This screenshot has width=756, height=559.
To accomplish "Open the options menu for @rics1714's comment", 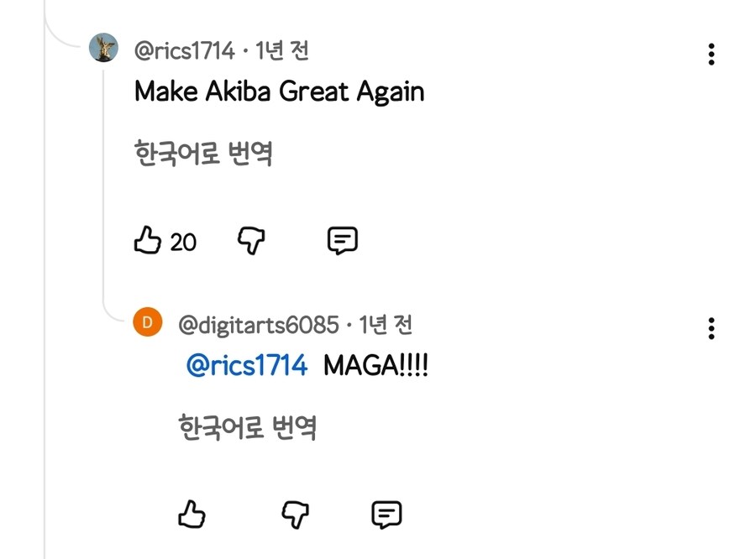I will [x=711, y=55].
